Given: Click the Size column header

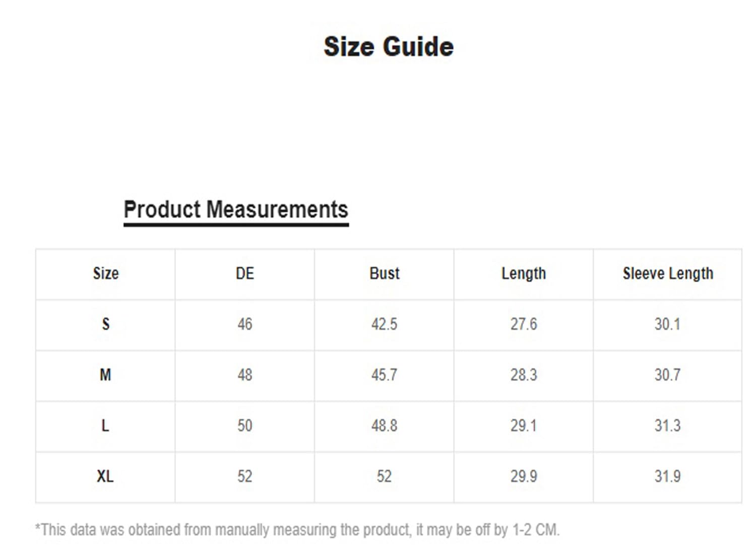Looking at the screenshot, I should point(106,273).
